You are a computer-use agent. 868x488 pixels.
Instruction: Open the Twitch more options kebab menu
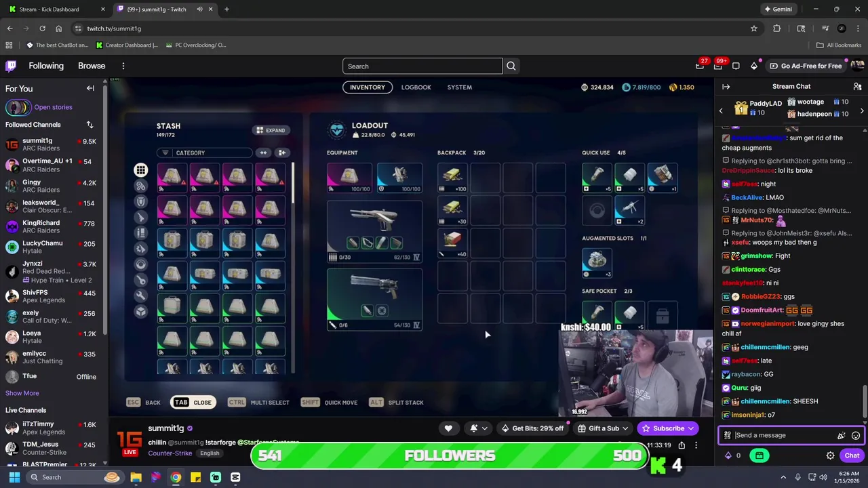[x=123, y=66]
